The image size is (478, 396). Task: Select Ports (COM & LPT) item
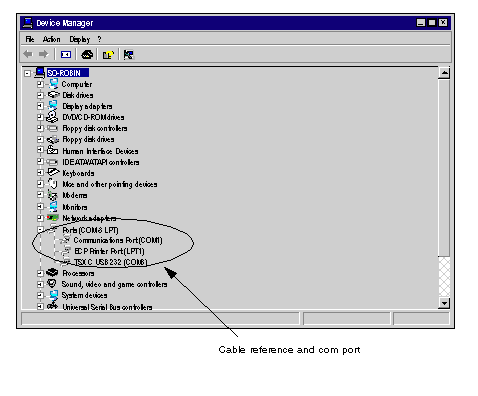click(90, 230)
